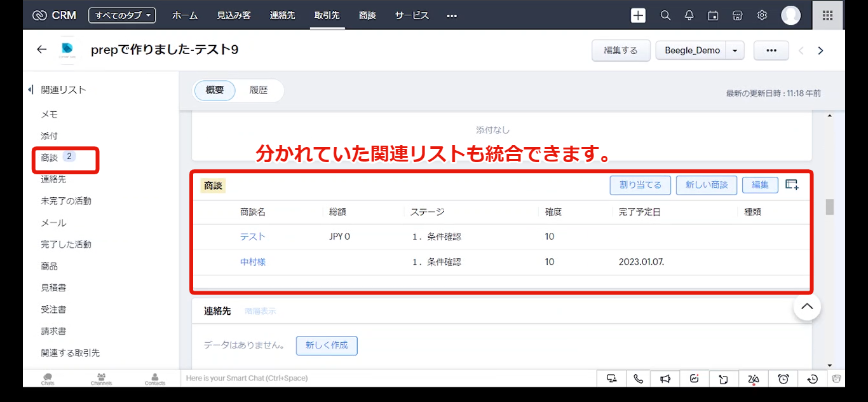Click the 編集する button
The width and height of the screenshot is (868, 402).
click(x=621, y=50)
